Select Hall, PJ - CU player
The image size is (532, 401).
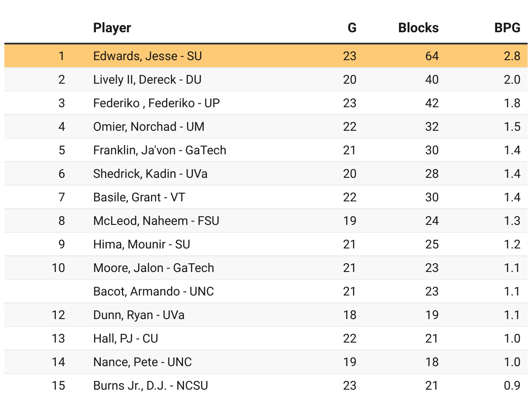126,339
